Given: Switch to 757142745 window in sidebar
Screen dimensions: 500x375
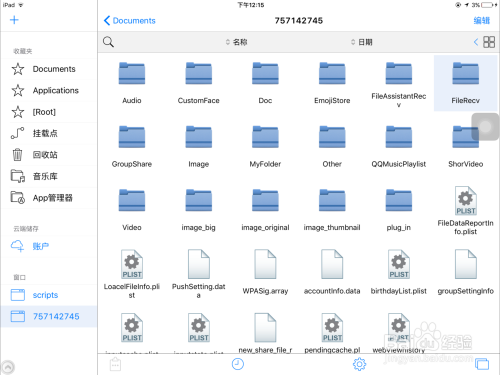Looking at the screenshot, I should click(x=49, y=316).
